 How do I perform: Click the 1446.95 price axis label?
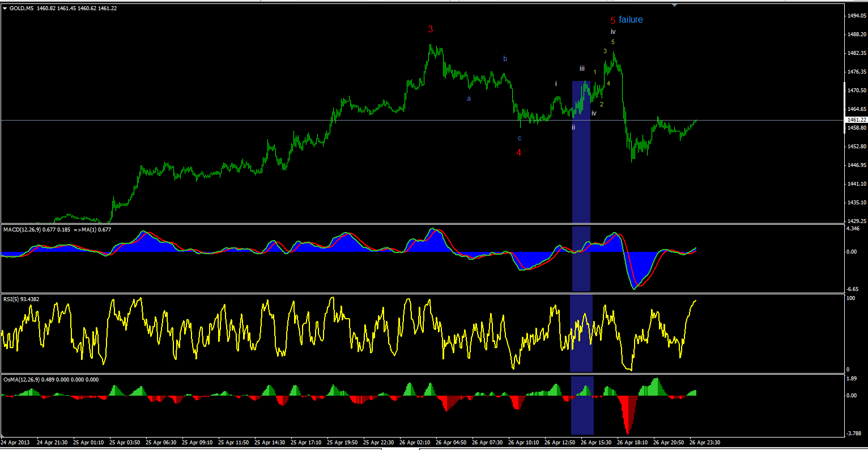coord(856,165)
